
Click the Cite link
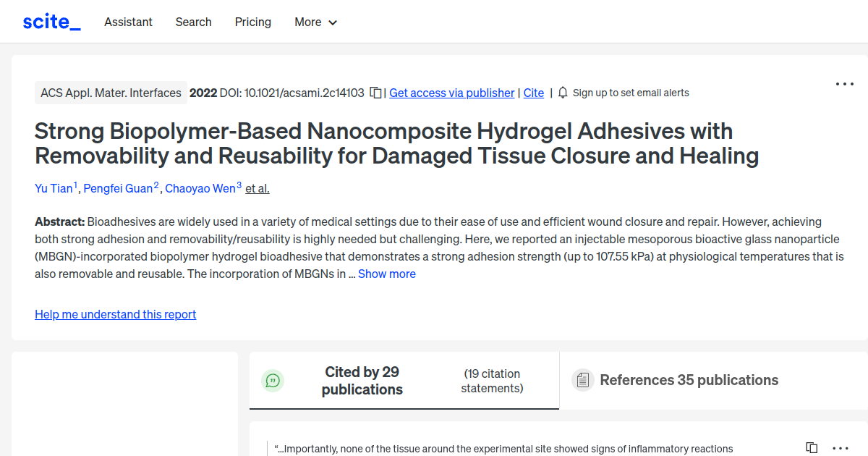pyautogui.click(x=533, y=93)
